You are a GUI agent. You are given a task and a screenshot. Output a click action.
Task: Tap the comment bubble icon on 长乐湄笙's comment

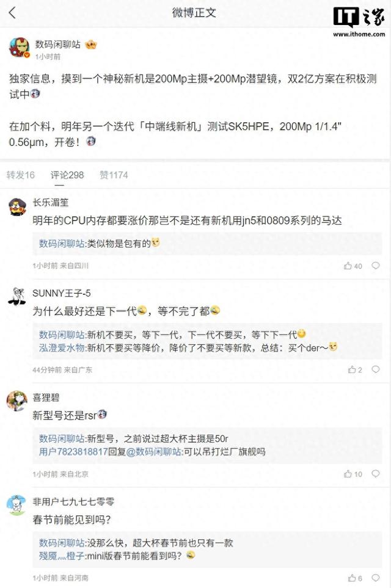point(375,266)
